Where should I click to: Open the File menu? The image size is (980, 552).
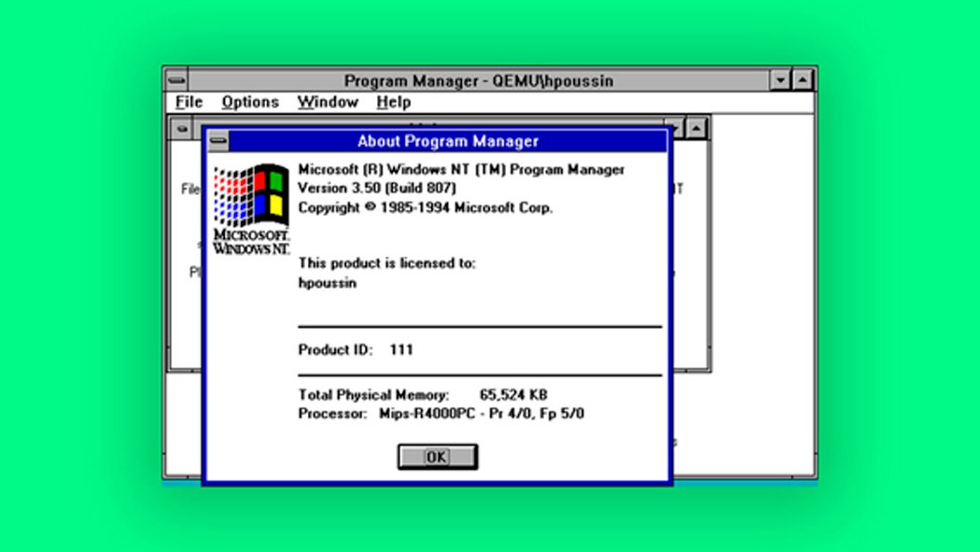click(188, 102)
